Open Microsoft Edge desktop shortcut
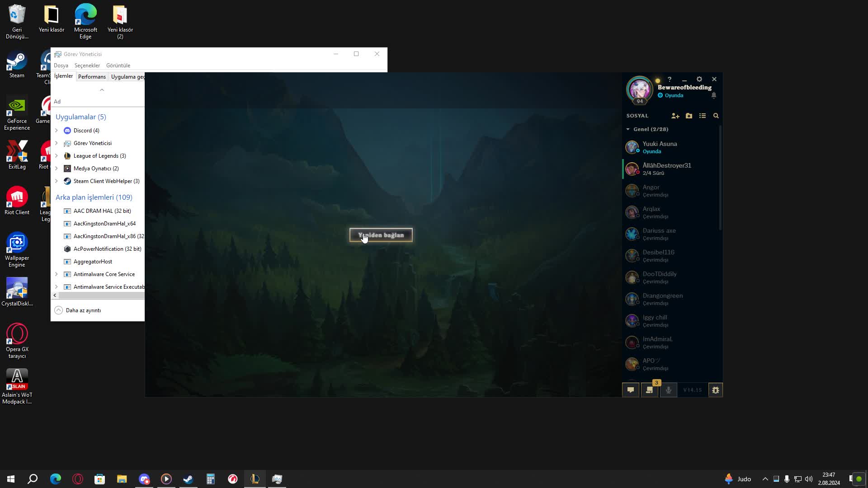The width and height of the screenshot is (868, 488). (85, 22)
